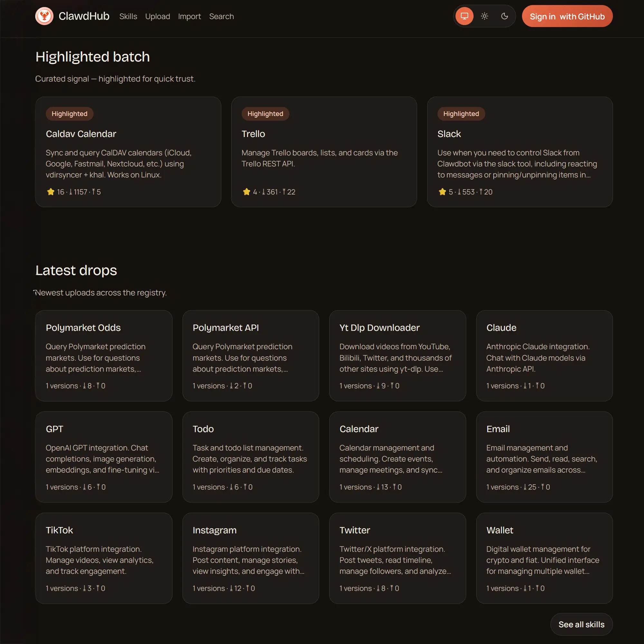644x644 pixels.
Task: Switch to system theme mode
Action: [464, 16]
